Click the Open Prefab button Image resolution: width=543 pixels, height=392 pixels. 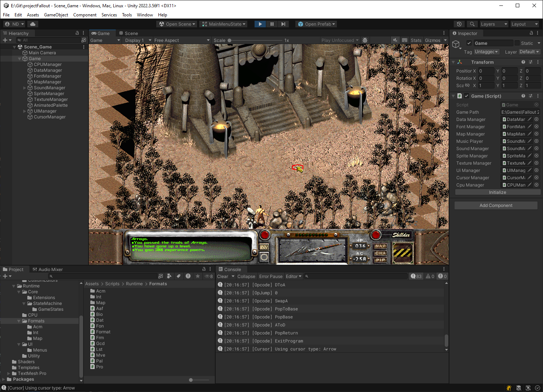point(316,24)
